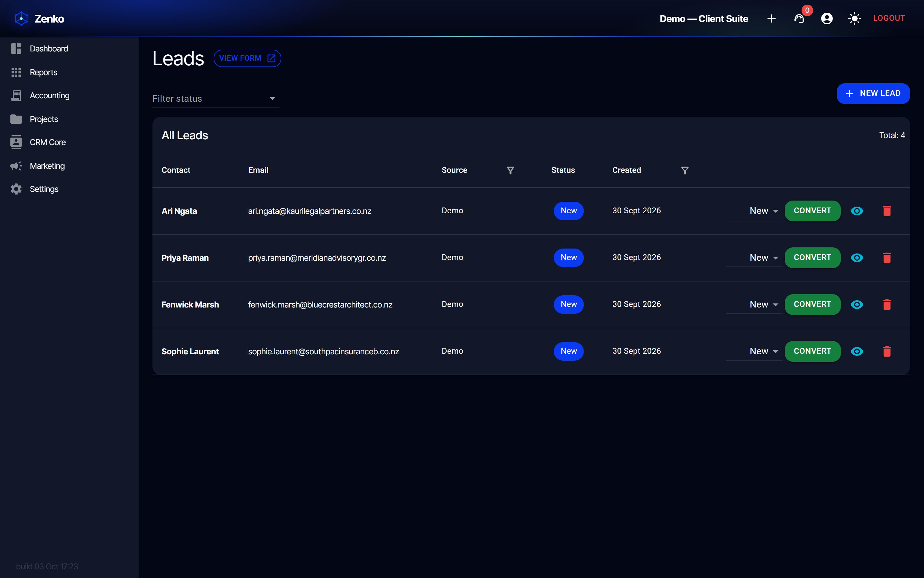Click the Contact column header
The height and width of the screenshot is (578, 924).
(176, 170)
